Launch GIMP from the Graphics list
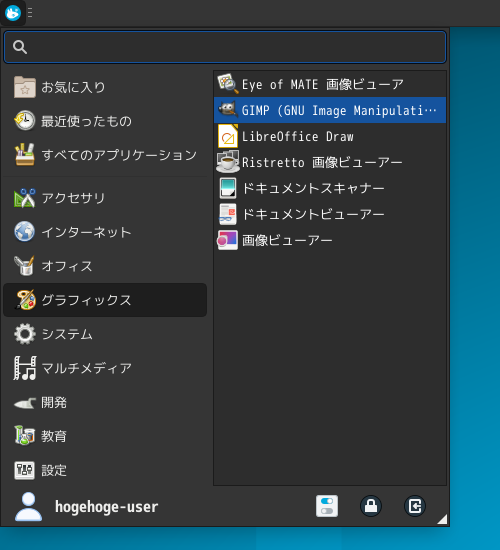The image size is (500, 550). pyautogui.click(x=330, y=110)
